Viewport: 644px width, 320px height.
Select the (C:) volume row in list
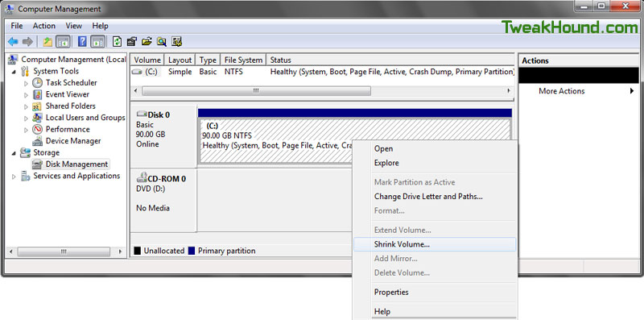point(323,72)
